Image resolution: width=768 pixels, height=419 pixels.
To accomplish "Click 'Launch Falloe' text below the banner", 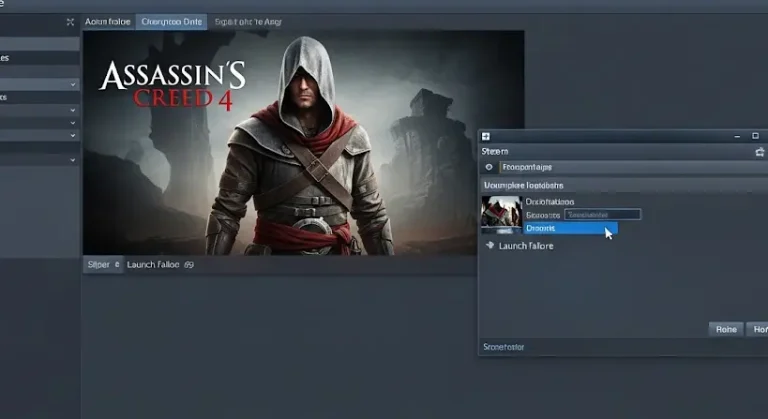I will [x=153, y=265].
